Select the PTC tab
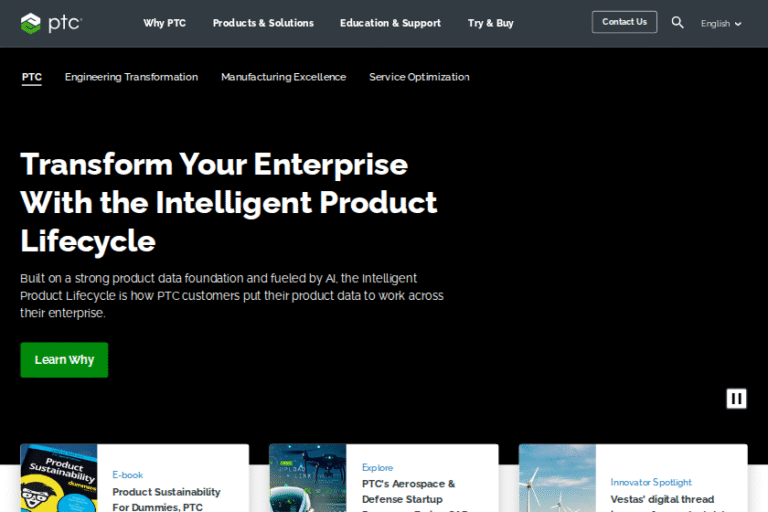 tap(32, 77)
